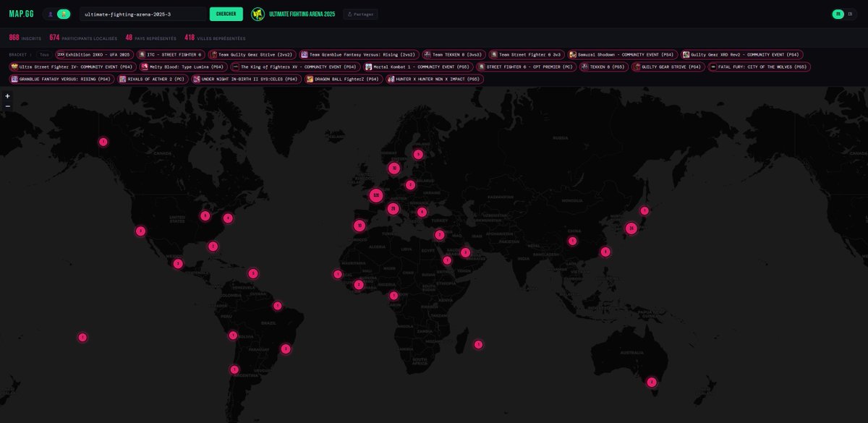Open the cluster marker over Spain

coord(359,226)
